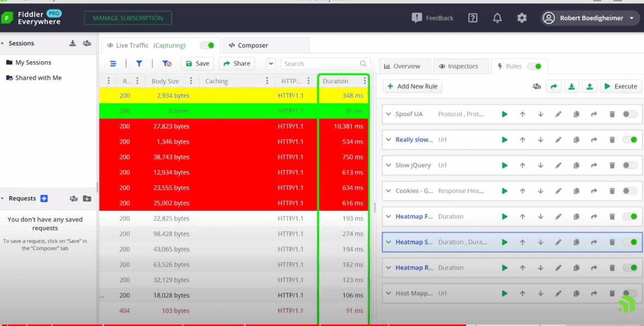Switch to the Composer tab
Image resolution: width=644 pixels, height=326 pixels.
266,45
